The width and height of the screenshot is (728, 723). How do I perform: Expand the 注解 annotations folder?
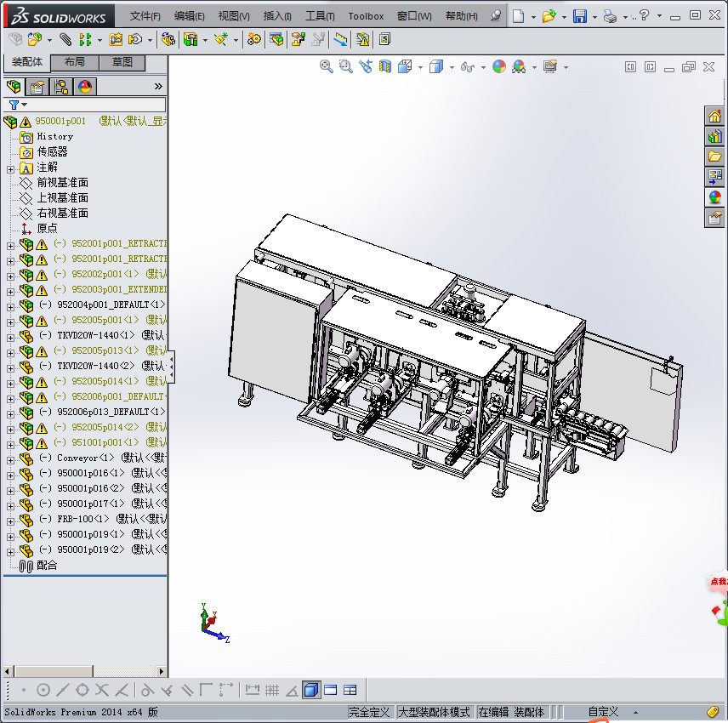10,168
